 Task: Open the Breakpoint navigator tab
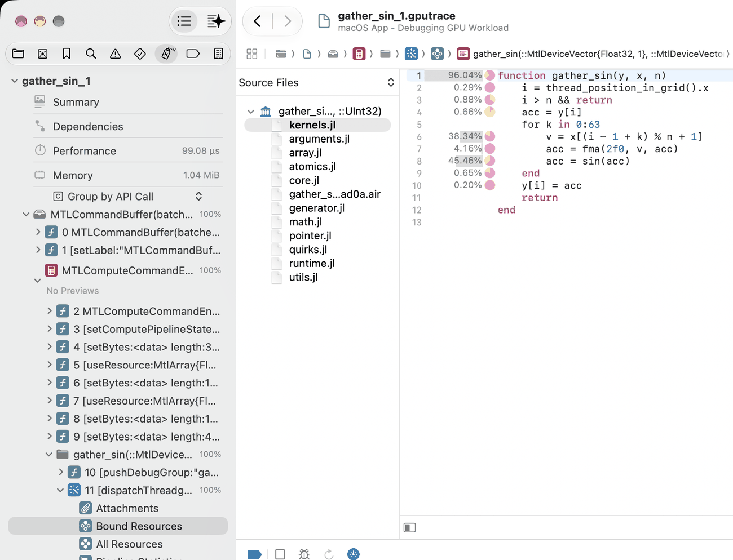click(193, 54)
